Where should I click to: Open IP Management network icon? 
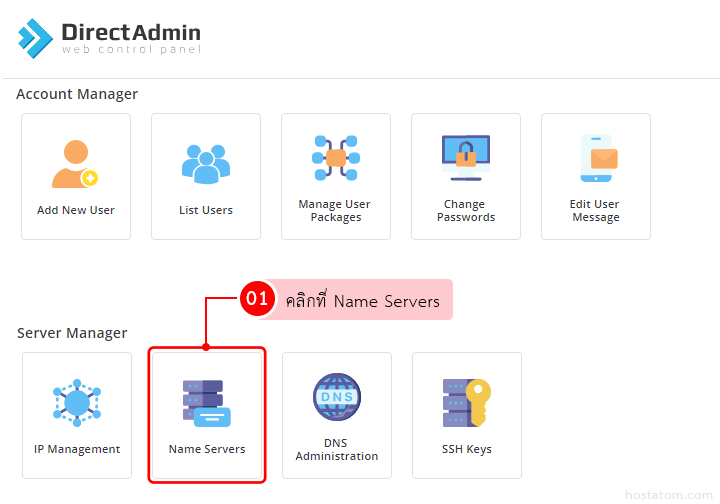tap(77, 403)
